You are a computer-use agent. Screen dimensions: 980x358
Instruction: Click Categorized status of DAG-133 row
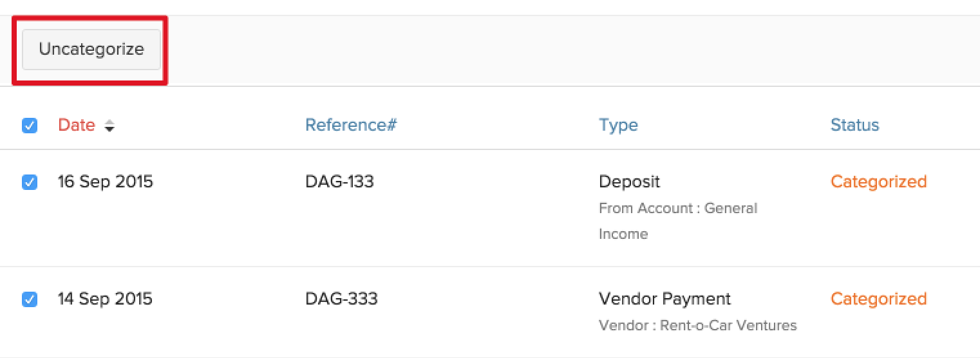pyautogui.click(x=878, y=182)
